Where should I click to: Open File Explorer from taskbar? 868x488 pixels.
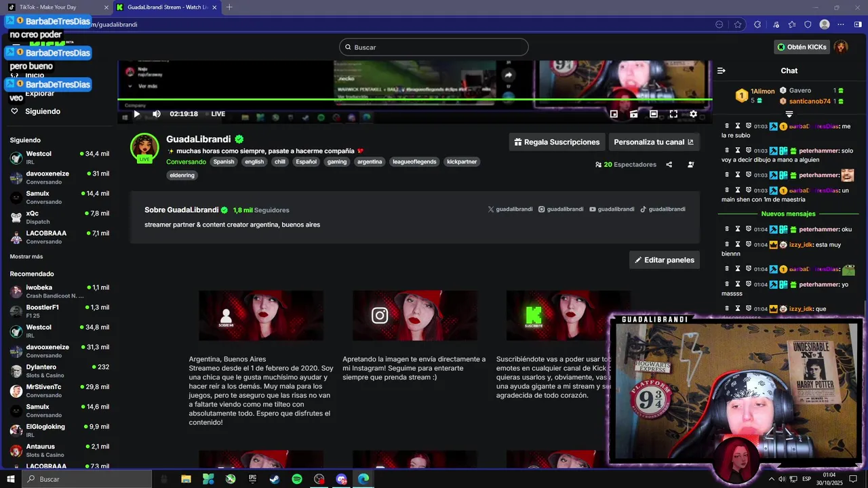[186, 479]
